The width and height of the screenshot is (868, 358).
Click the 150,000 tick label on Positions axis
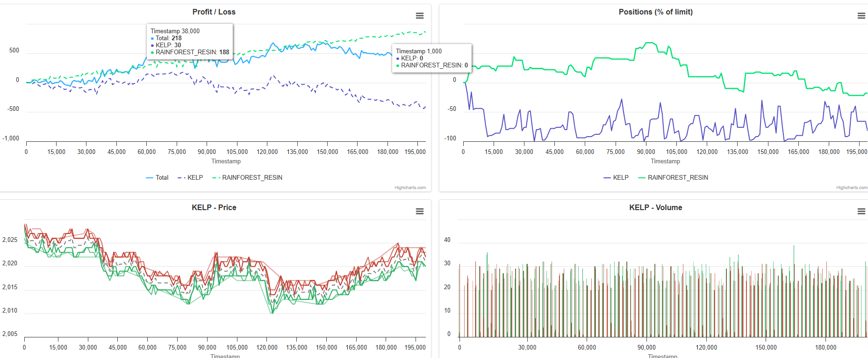[x=768, y=152]
